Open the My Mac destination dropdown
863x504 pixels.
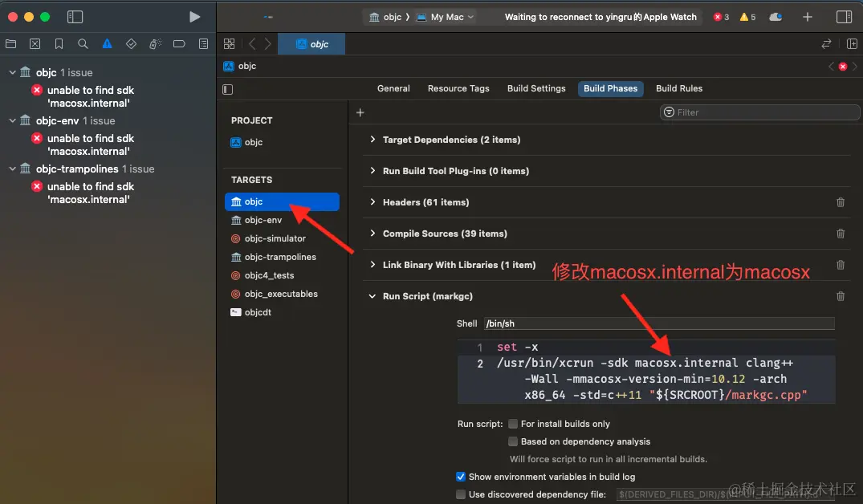coord(445,17)
